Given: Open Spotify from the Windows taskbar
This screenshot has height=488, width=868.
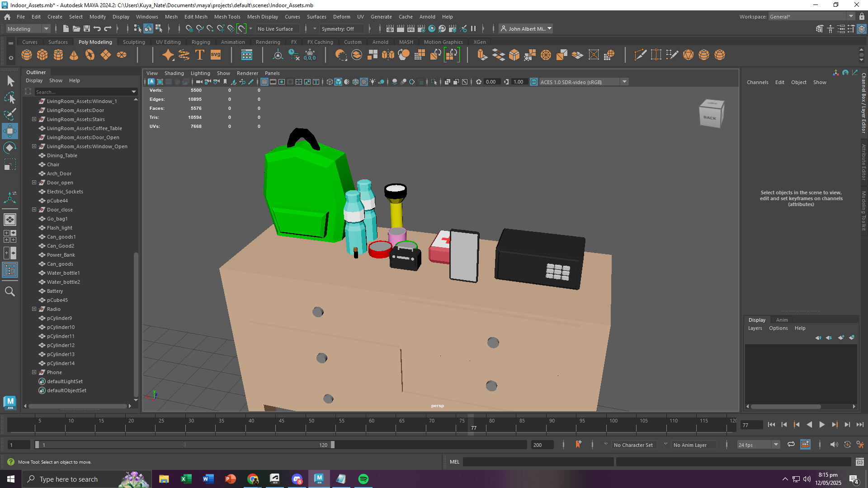Looking at the screenshot, I should [x=363, y=479].
